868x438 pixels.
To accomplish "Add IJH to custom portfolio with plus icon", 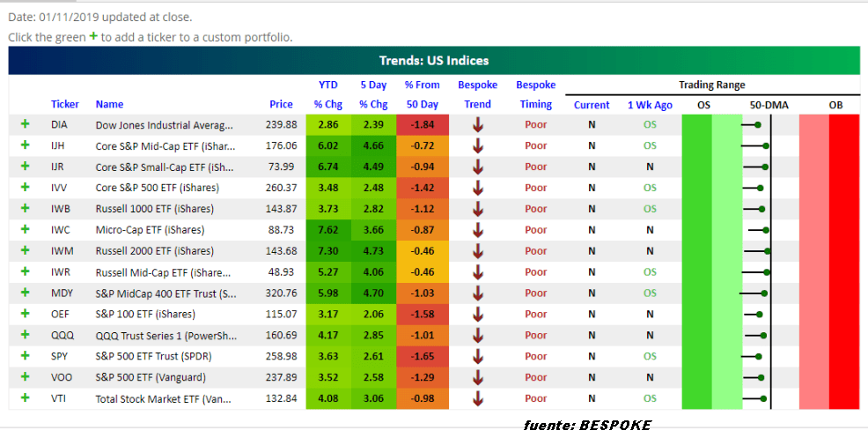I will click(x=25, y=145).
